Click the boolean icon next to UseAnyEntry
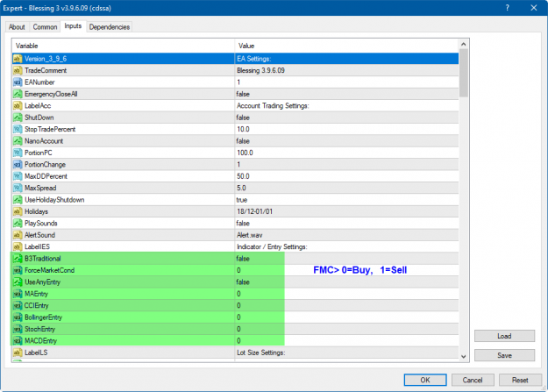The height and width of the screenshot is (392, 548). pos(18,282)
